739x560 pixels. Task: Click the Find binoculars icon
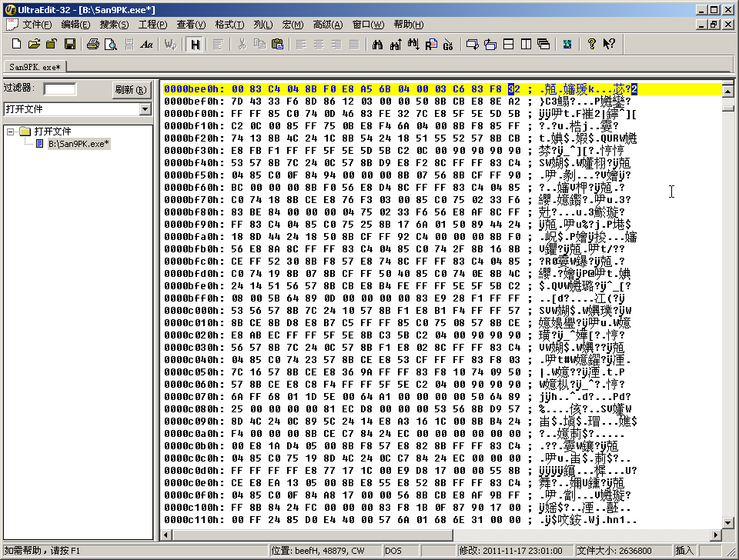pos(378,45)
